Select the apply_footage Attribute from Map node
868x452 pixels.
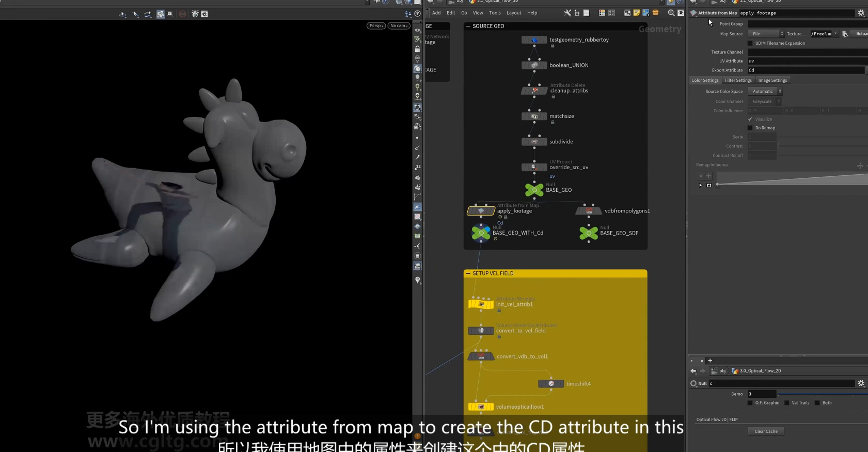tap(481, 211)
